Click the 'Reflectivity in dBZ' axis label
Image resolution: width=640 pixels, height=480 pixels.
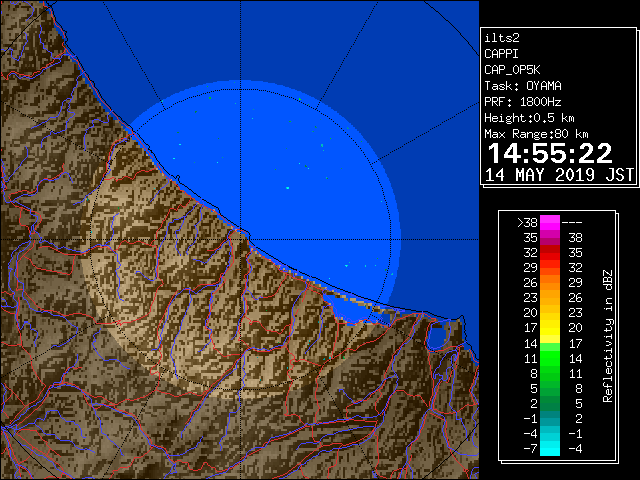(x=608, y=336)
